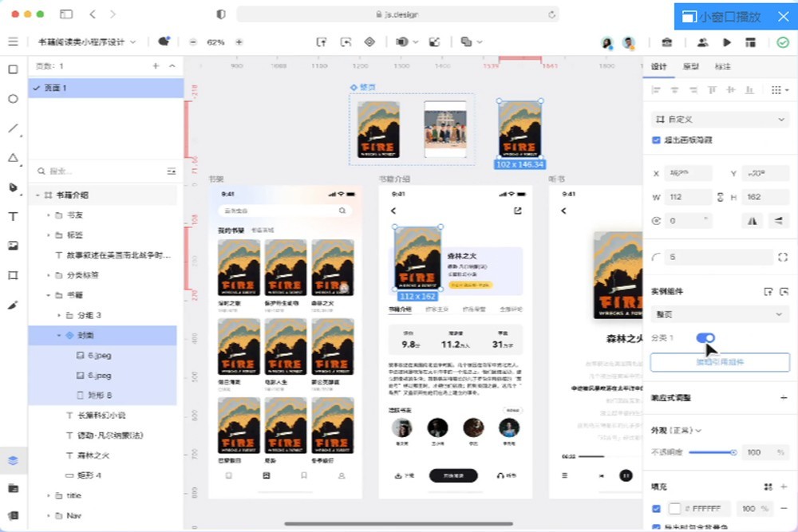Image resolution: width=798 pixels, height=532 pixels.
Task: Add a new page with plus icon
Action: [156, 66]
